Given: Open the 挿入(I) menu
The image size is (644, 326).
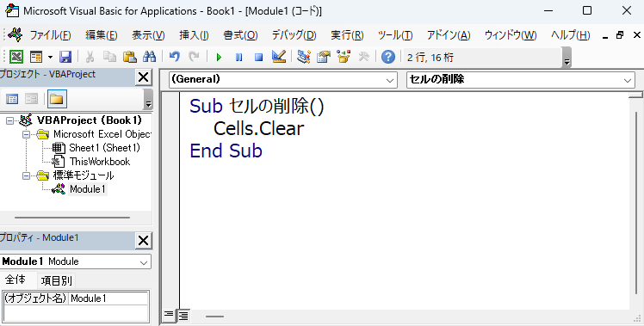Looking at the screenshot, I should [194, 35].
